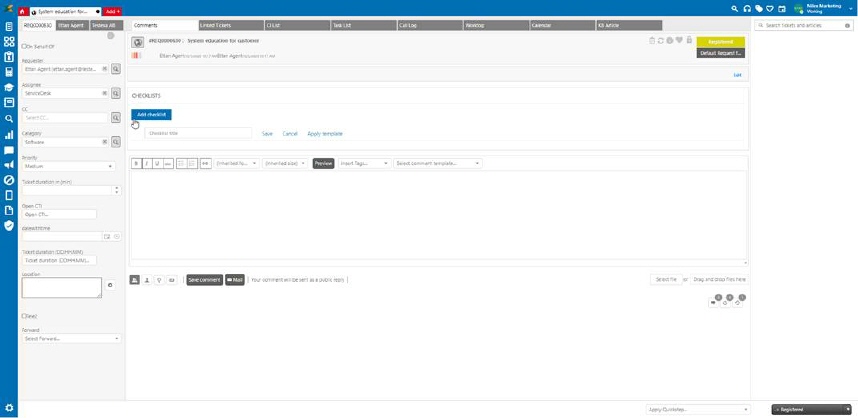858x418 pixels.
Task: Open the Priority dropdown
Action: 68,166
